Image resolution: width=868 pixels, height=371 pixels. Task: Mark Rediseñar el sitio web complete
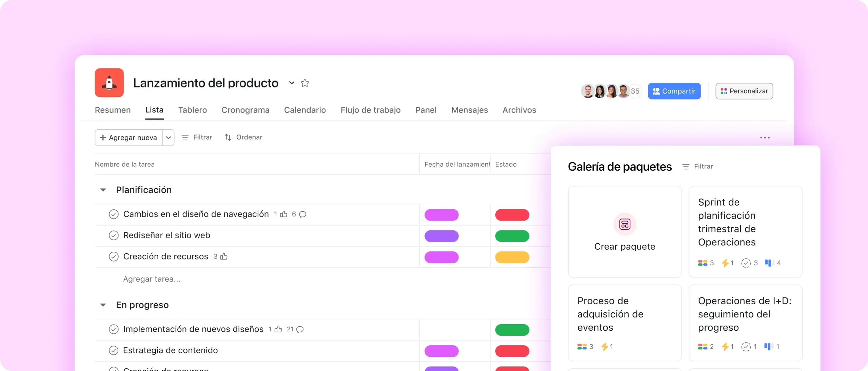click(114, 235)
